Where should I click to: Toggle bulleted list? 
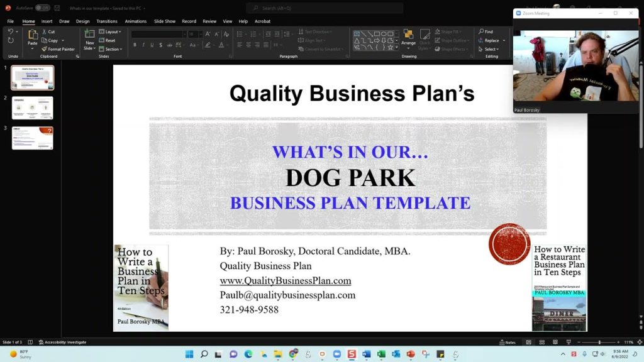click(x=240, y=34)
